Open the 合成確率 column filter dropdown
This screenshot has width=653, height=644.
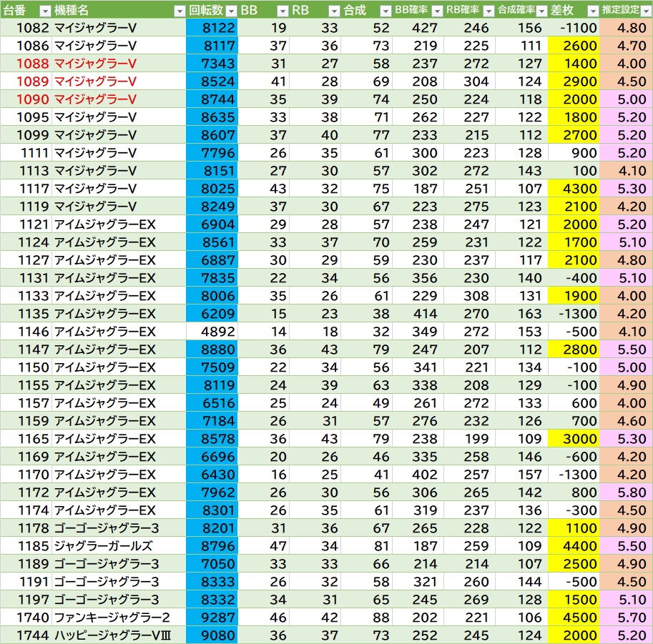(x=541, y=11)
